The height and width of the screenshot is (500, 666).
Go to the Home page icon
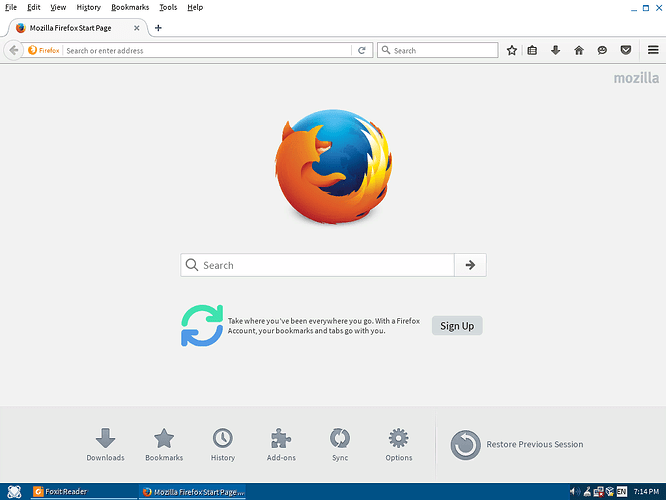click(579, 51)
